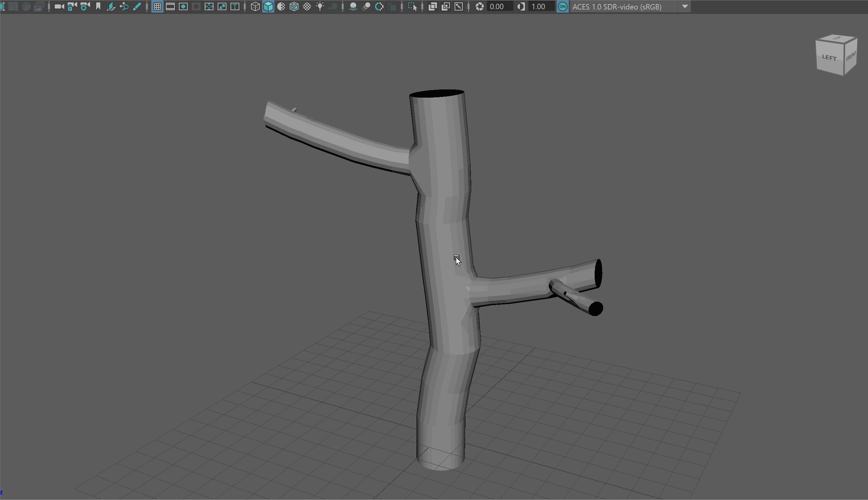Use all lights lightbulb icon

point(320,6)
